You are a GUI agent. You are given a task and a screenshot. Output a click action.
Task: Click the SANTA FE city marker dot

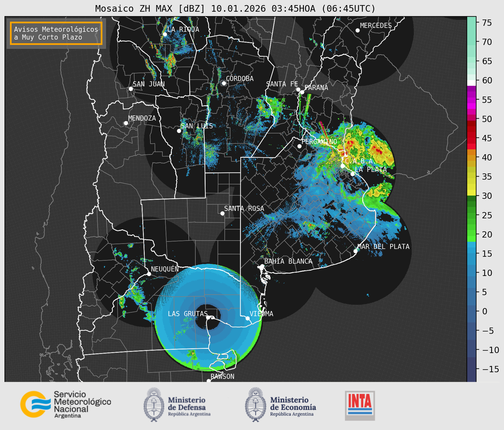298,89
